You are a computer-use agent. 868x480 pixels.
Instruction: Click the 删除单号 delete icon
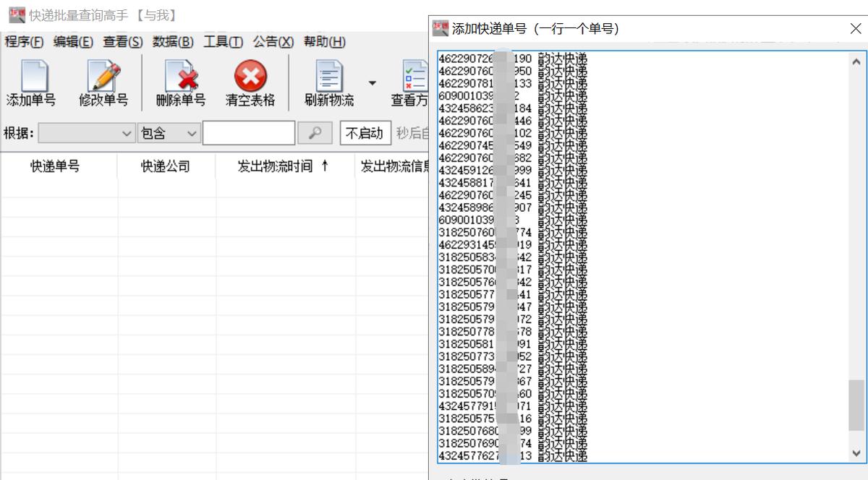[179, 76]
